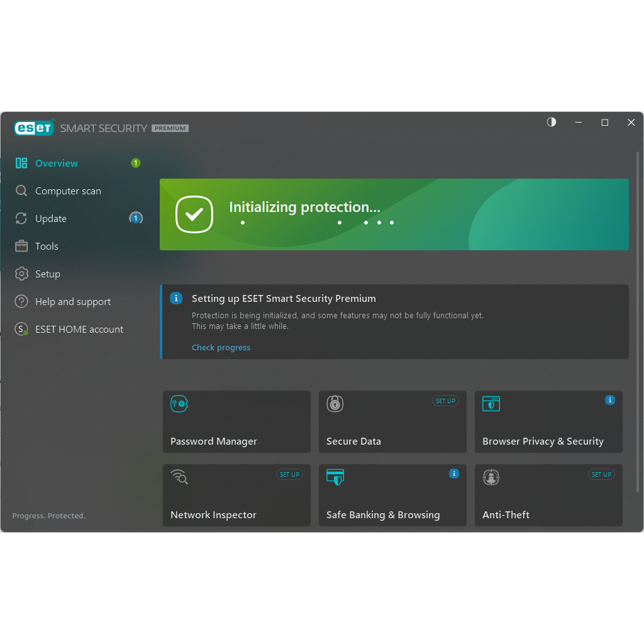Click the Setup gear icon
The image size is (644, 644).
click(x=21, y=274)
